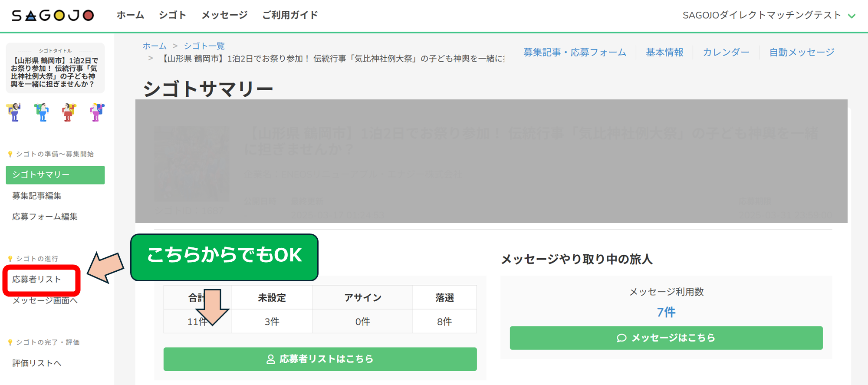Screen dimensions: 868x385
Task: Switch to the 自動メッセージ tab
Action: point(802,52)
